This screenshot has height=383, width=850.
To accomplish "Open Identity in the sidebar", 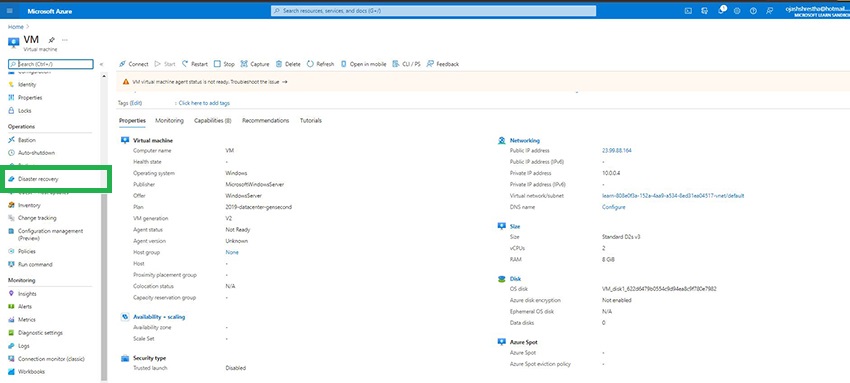I will tap(27, 85).
